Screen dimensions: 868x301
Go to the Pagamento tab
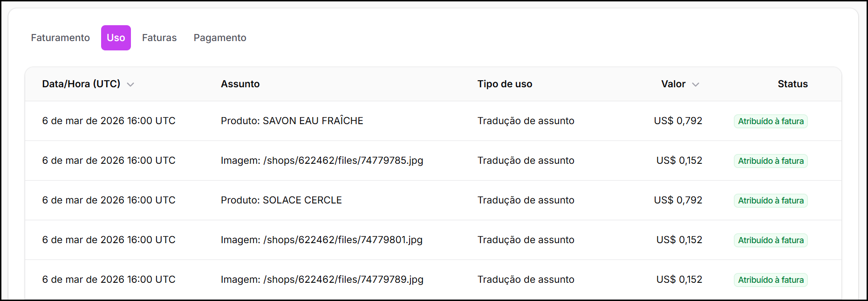(x=220, y=38)
